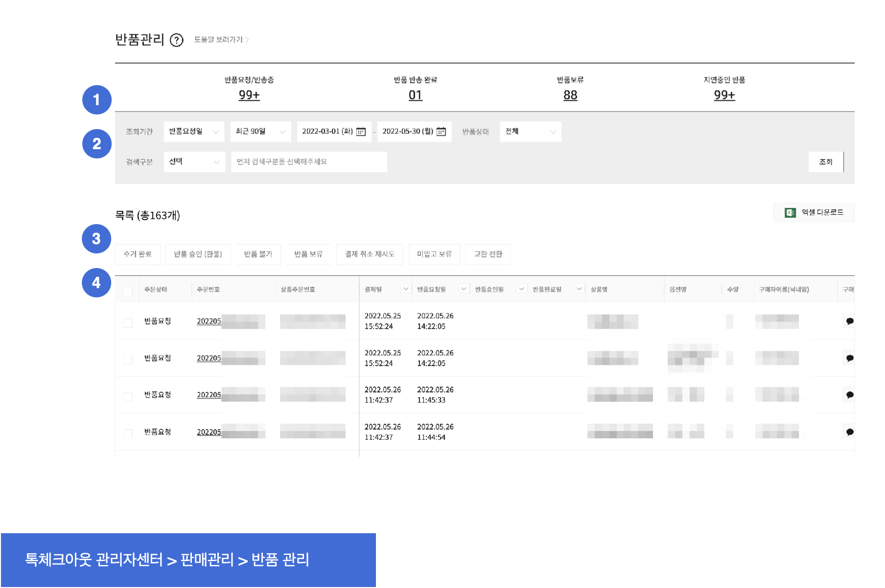Viewport: 885px width, 588px height.
Task: Toggle the select-all checkbox in table header
Action: (x=128, y=291)
